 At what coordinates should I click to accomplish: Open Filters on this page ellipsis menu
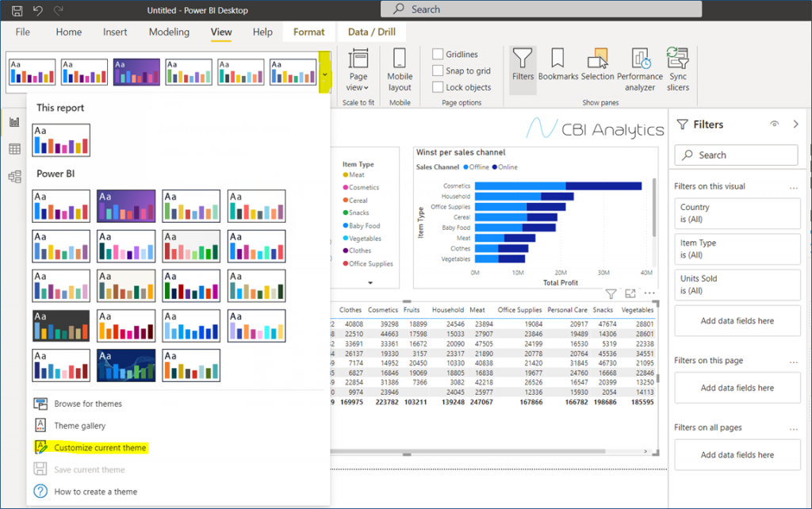click(x=793, y=362)
